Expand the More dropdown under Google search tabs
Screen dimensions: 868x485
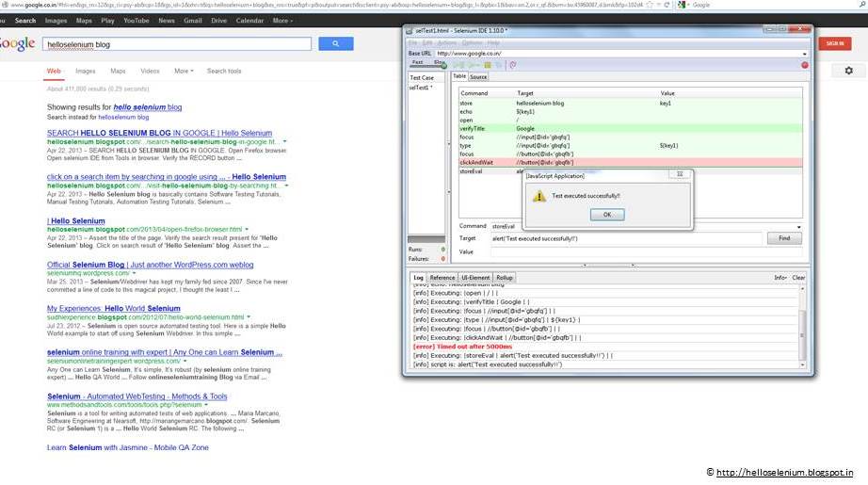(x=184, y=71)
